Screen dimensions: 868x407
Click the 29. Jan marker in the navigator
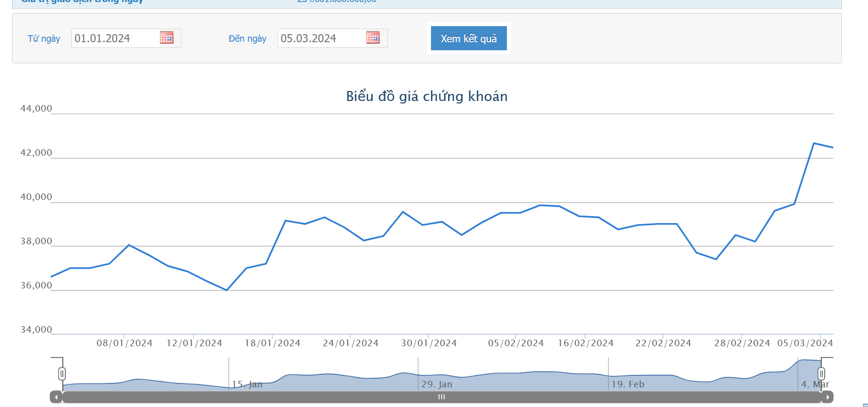437,384
